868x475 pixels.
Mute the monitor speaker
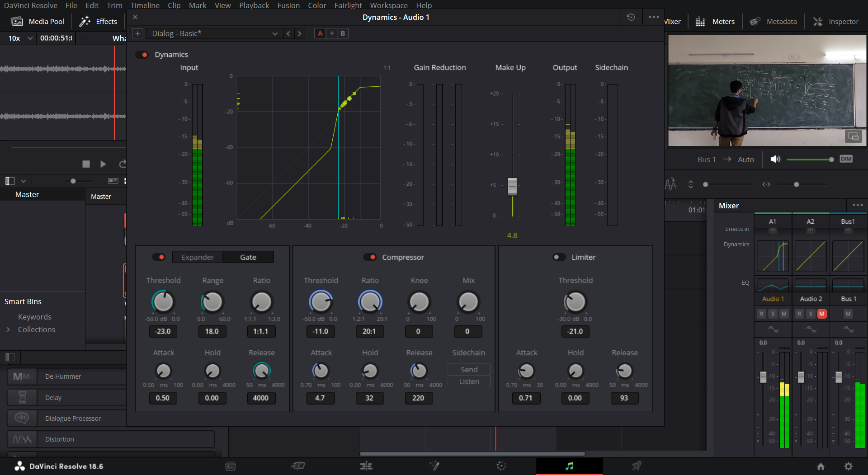click(775, 159)
